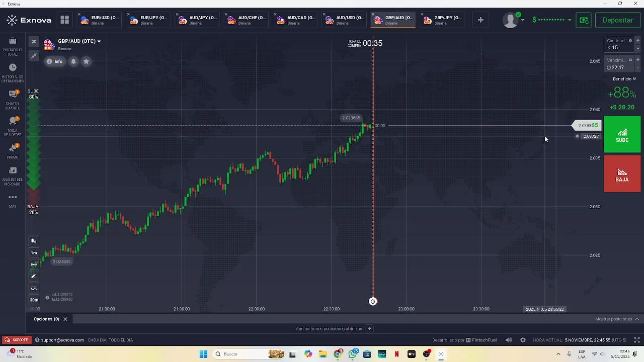Expand Mostrar posiciones panel
Image resolution: width=644 pixels, height=362 pixels.
point(617,319)
